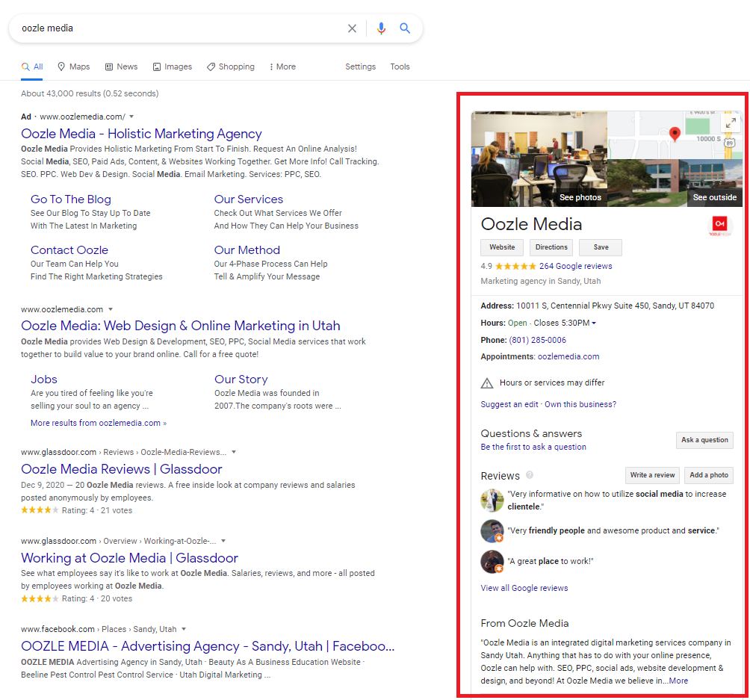Click the help icon beside Reviews
The image size is (750, 700).
pos(530,475)
